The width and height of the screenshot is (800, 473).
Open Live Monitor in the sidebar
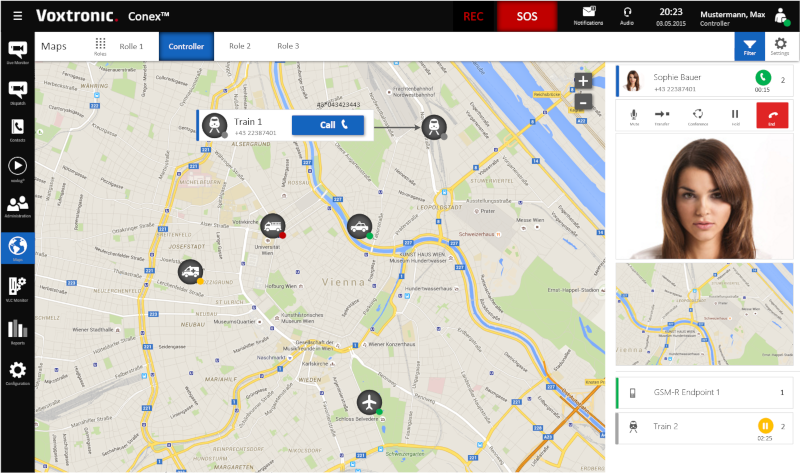(17, 53)
